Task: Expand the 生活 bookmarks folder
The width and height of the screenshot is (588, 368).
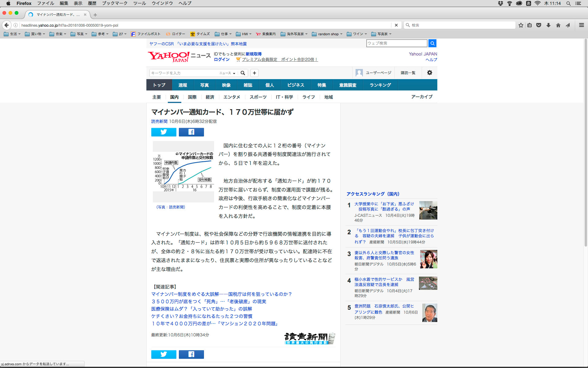Action: pos(12,34)
